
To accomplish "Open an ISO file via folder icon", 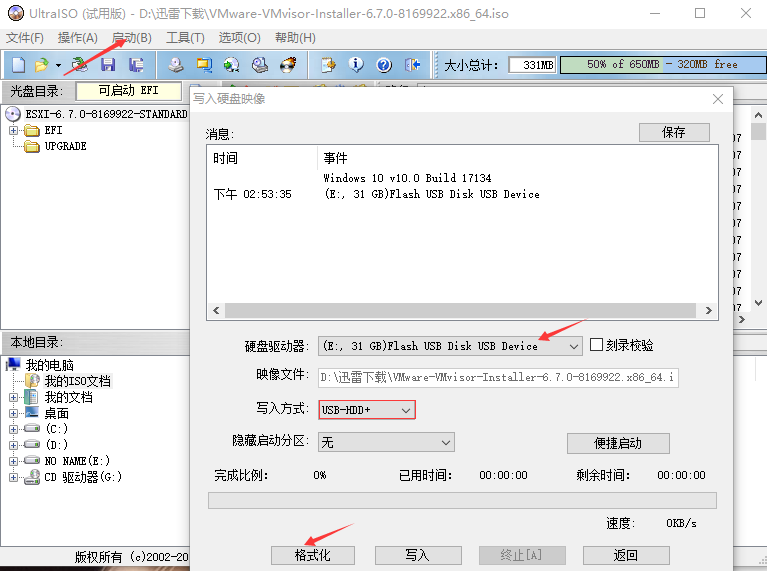I will click(x=42, y=65).
